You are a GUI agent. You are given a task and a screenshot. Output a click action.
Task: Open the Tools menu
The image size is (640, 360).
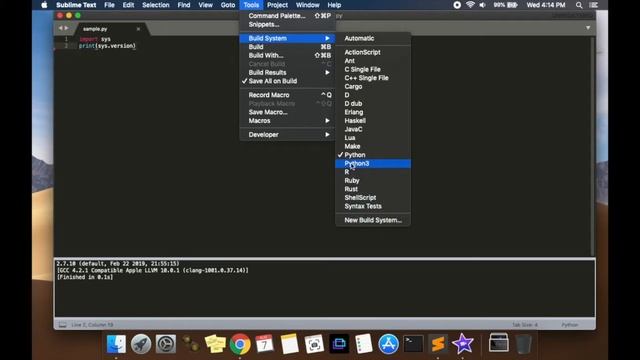[251, 5]
